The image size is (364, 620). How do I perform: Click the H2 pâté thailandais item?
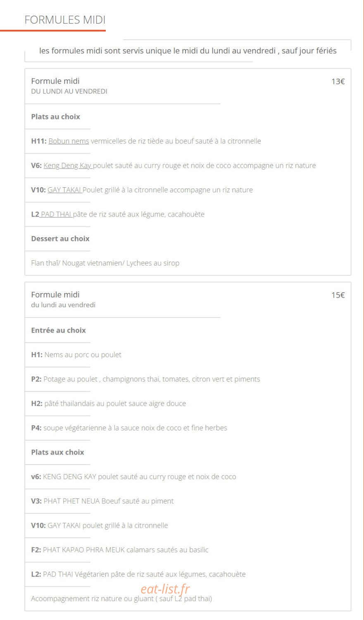[x=108, y=403]
